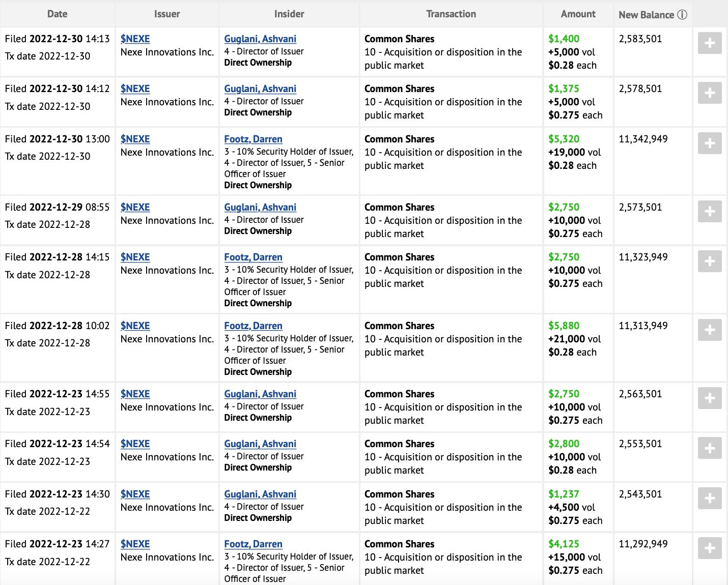Screen dimensions: 728x585
Task: Expand row filed 2022-12-28 14:15 with plus button
Action: click(710, 261)
